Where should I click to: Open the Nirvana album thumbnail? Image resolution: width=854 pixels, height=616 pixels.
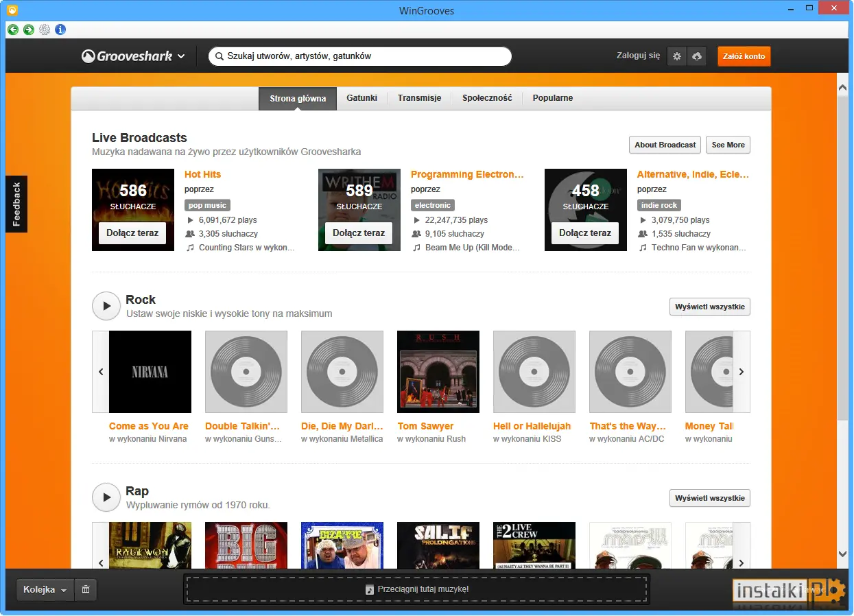click(150, 372)
